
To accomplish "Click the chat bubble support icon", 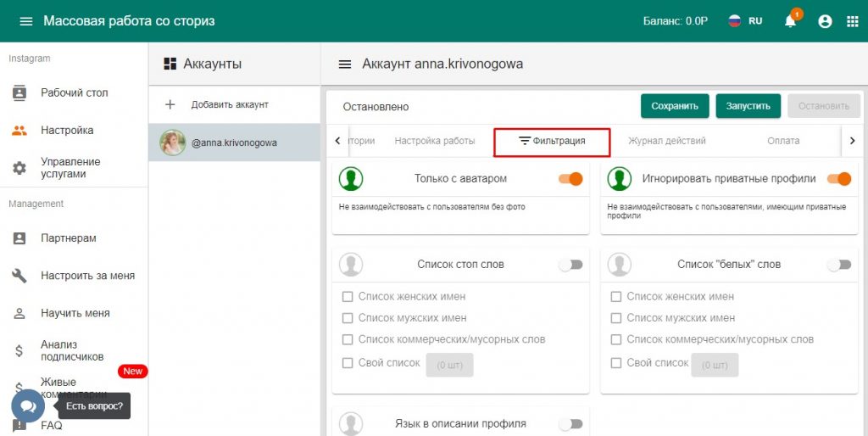I will coord(27,406).
